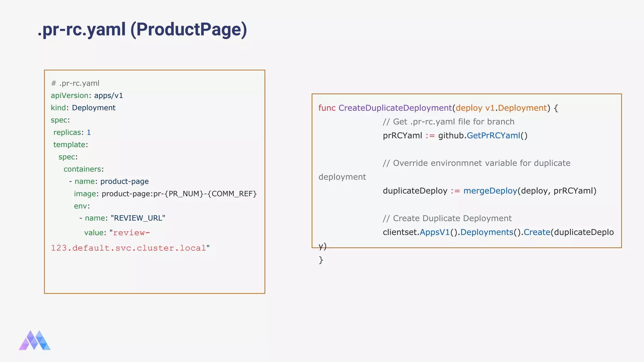Click the 'replicas: 1' line
644x362 pixels.
[x=72, y=132]
